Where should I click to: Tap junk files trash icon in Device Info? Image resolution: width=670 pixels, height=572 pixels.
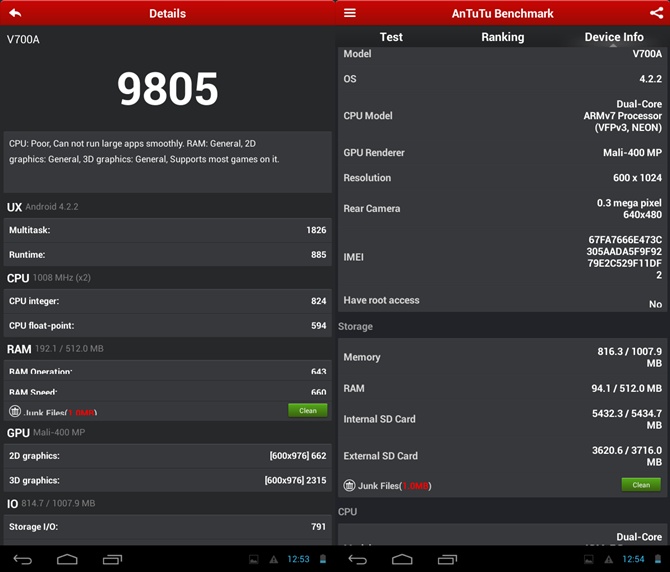[350, 486]
